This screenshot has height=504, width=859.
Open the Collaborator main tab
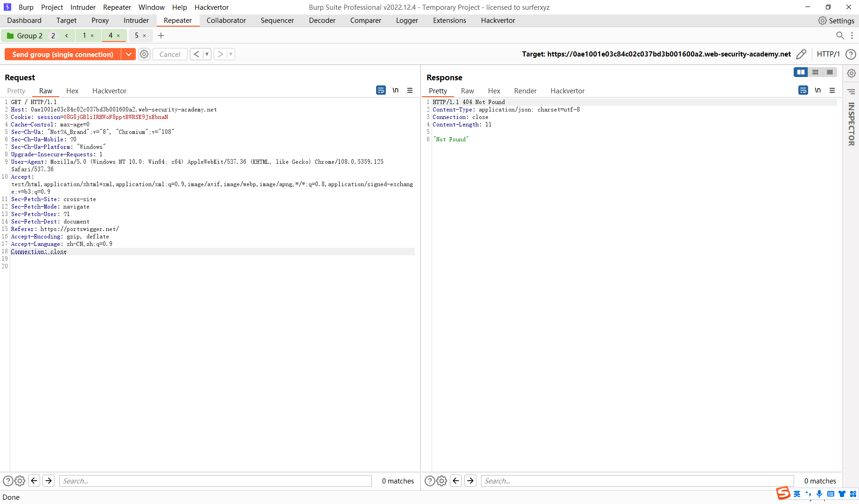pos(226,21)
